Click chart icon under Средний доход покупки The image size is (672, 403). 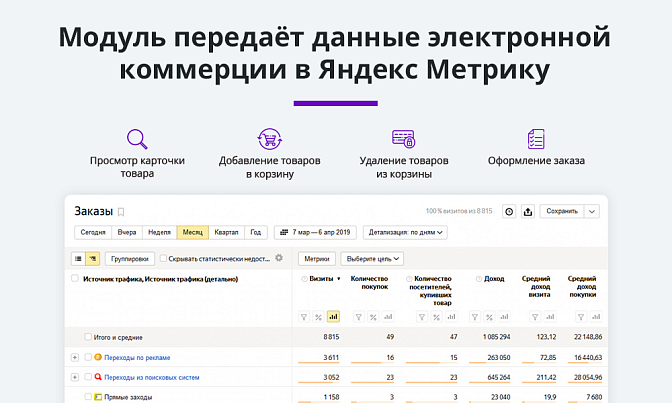pyautogui.click(x=596, y=317)
